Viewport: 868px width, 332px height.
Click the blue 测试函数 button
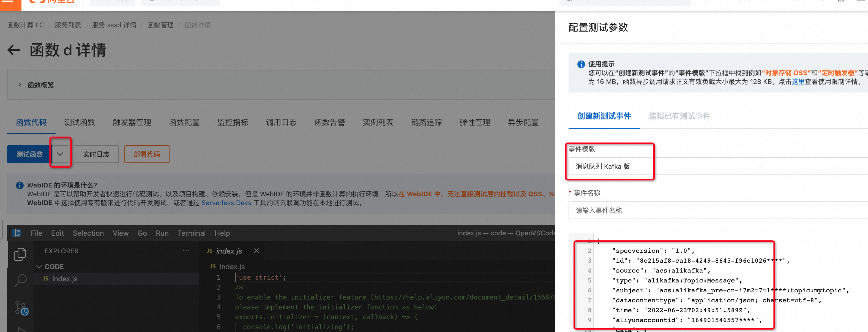[29, 154]
